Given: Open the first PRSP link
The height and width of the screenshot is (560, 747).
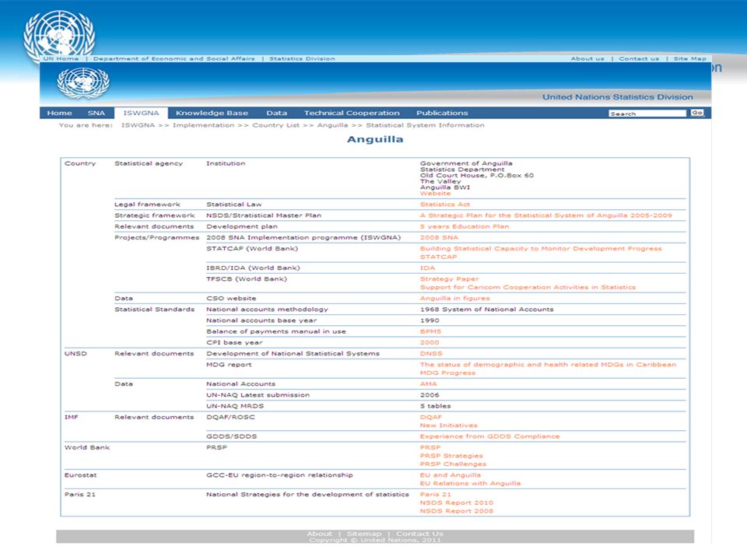Looking at the screenshot, I should click(430, 447).
